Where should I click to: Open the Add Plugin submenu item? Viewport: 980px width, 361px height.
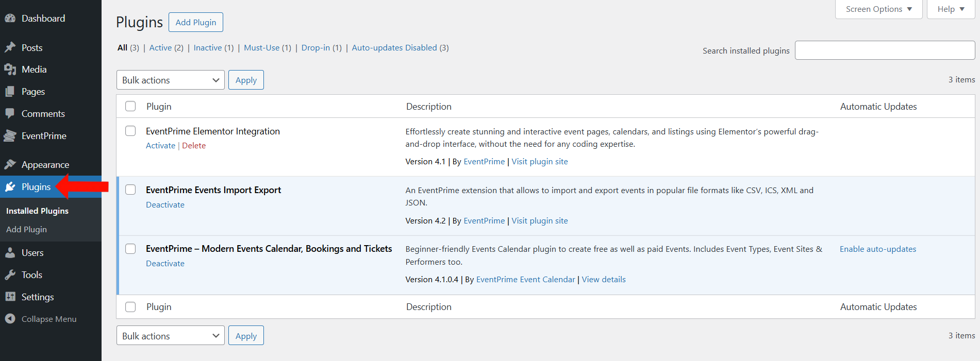click(26, 230)
